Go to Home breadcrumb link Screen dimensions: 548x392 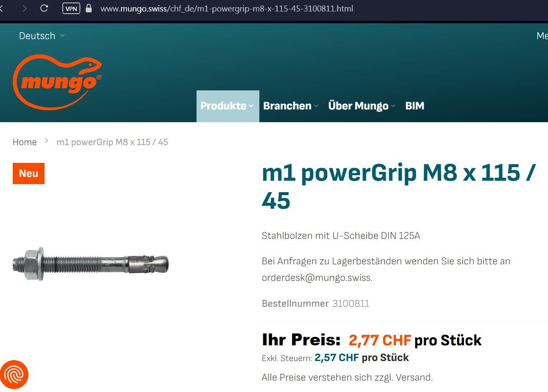(25, 142)
